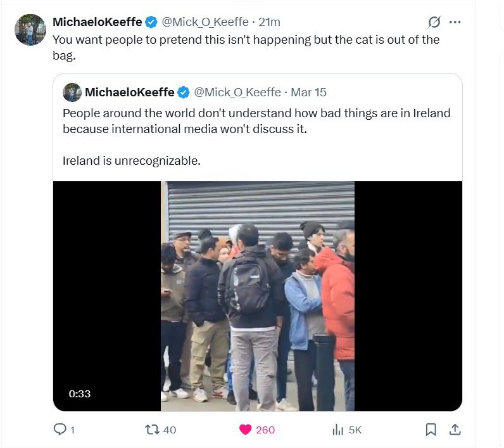The image size is (504, 448).
Task: Unlike the post via pink heart
Action: (x=245, y=430)
